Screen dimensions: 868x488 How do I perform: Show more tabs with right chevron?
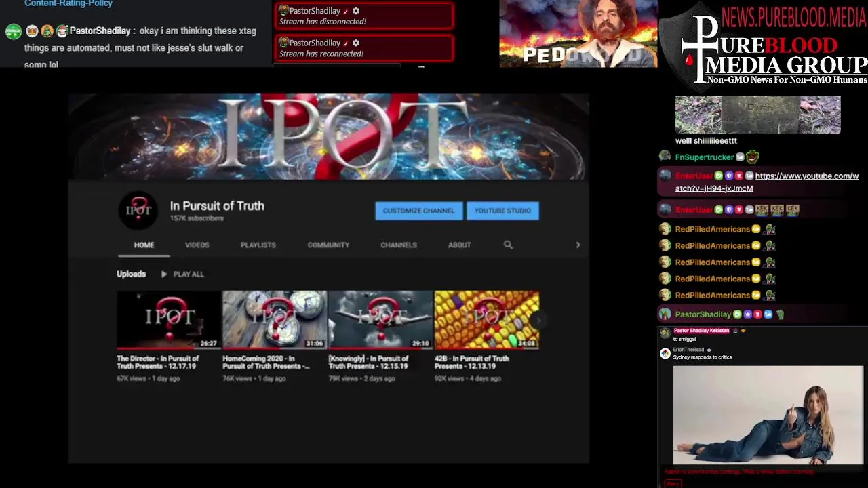point(578,245)
